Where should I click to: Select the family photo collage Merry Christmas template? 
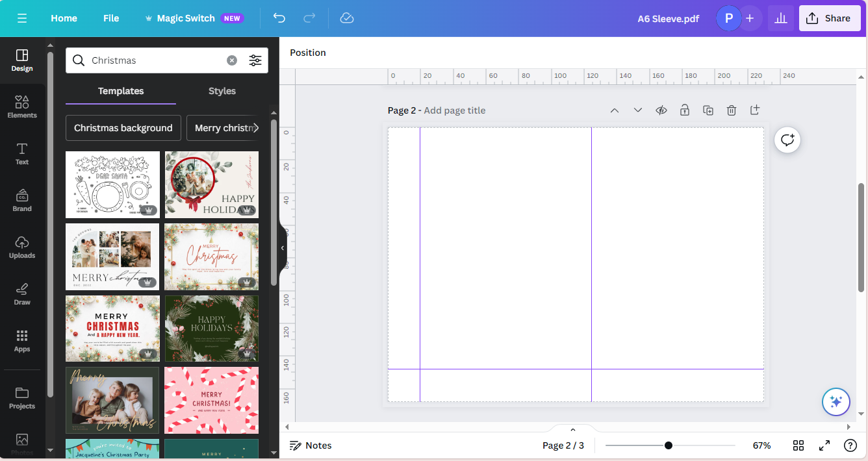click(112, 256)
